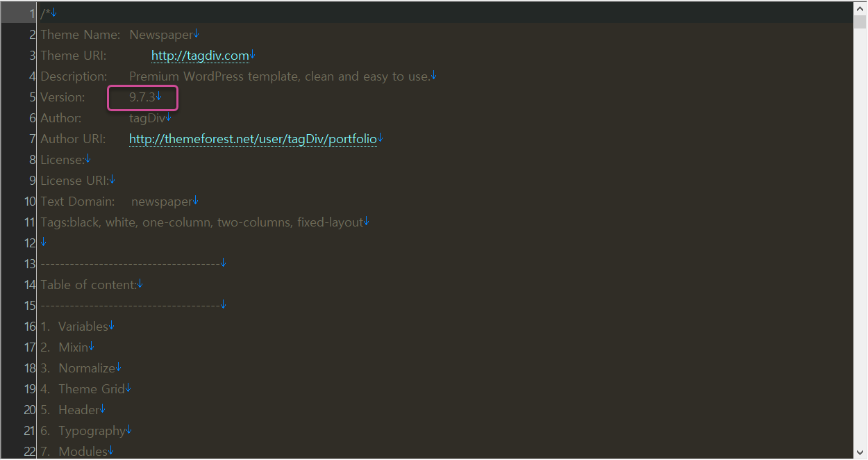Click line number 5 in gutter
The height and width of the screenshot is (460, 868).
click(x=32, y=97)
